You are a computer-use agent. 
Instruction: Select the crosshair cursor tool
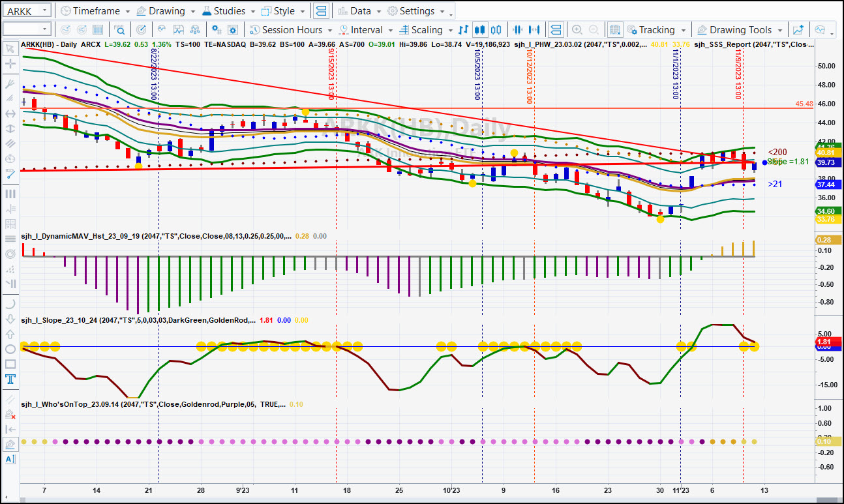click(x=10, y=64)
